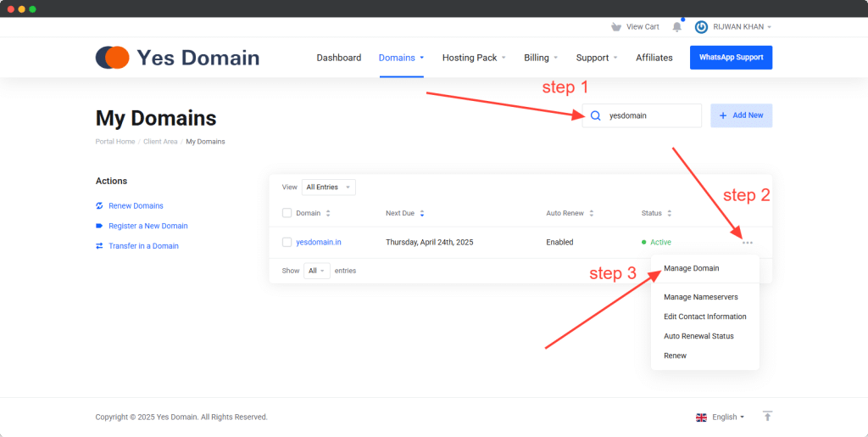
Task: Click the Portal Home breadcrumb
Action: pos(115,141)
